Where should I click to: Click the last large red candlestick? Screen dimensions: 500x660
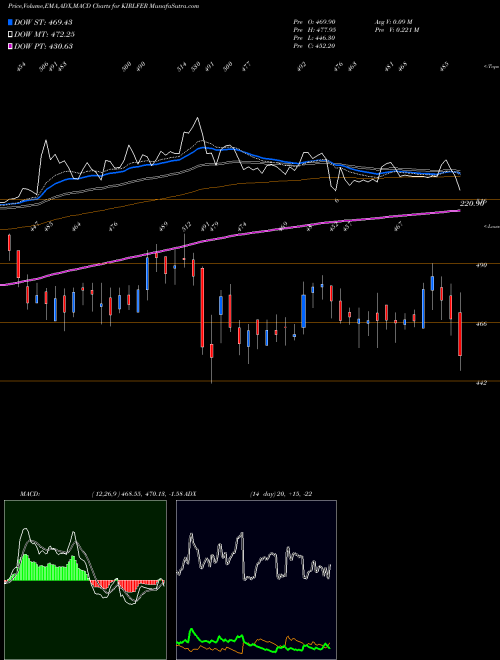(460, 334)
